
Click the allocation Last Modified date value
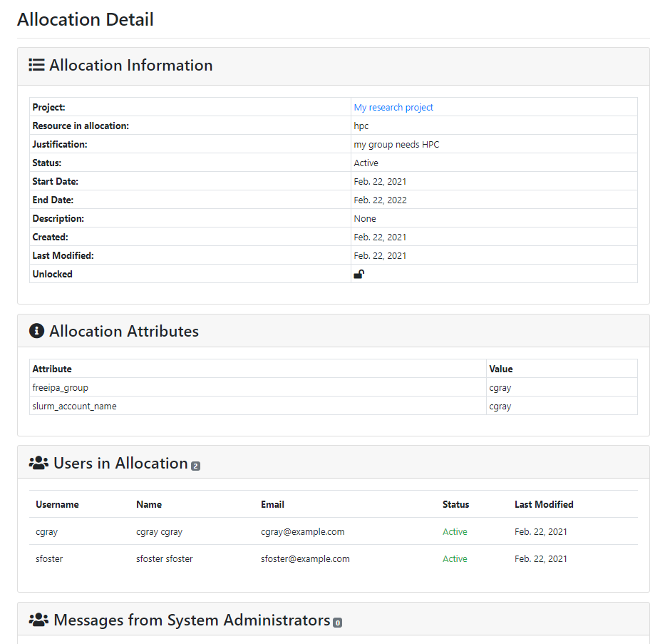380,255
